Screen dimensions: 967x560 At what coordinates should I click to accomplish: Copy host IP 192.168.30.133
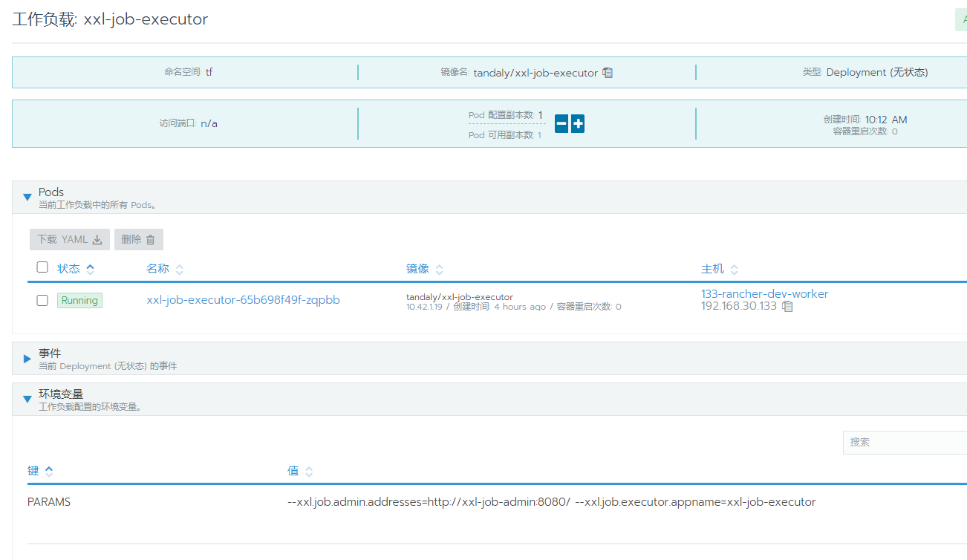[x=788, y=306]
